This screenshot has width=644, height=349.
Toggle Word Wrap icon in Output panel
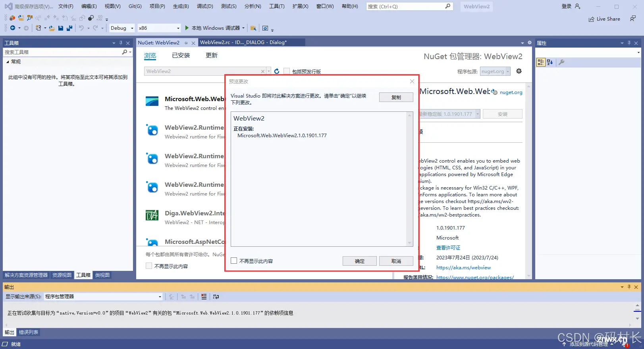coord(216,297)
